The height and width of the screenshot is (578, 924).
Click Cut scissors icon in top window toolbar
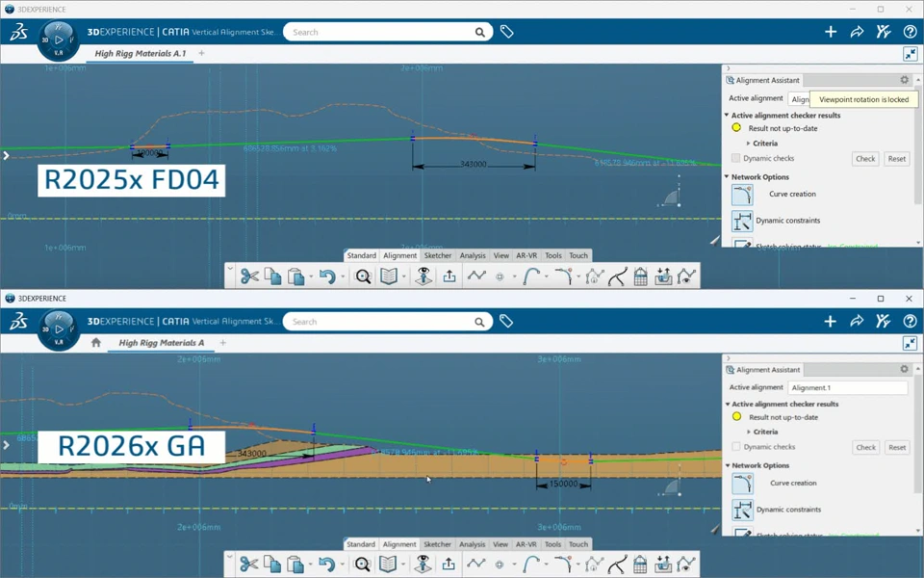249,276
